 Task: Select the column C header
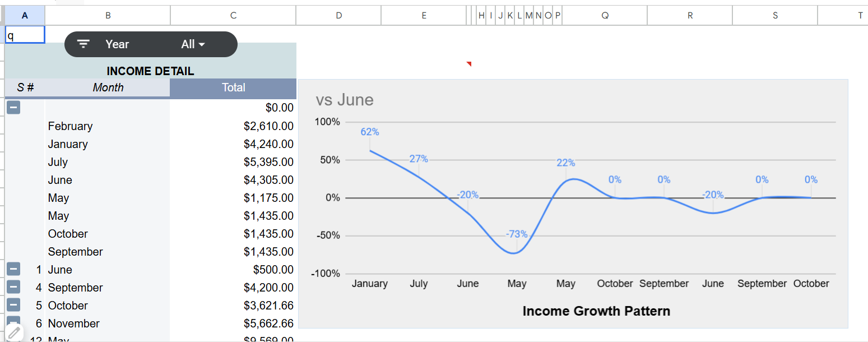pyautogui.click(x=233, y=16)
